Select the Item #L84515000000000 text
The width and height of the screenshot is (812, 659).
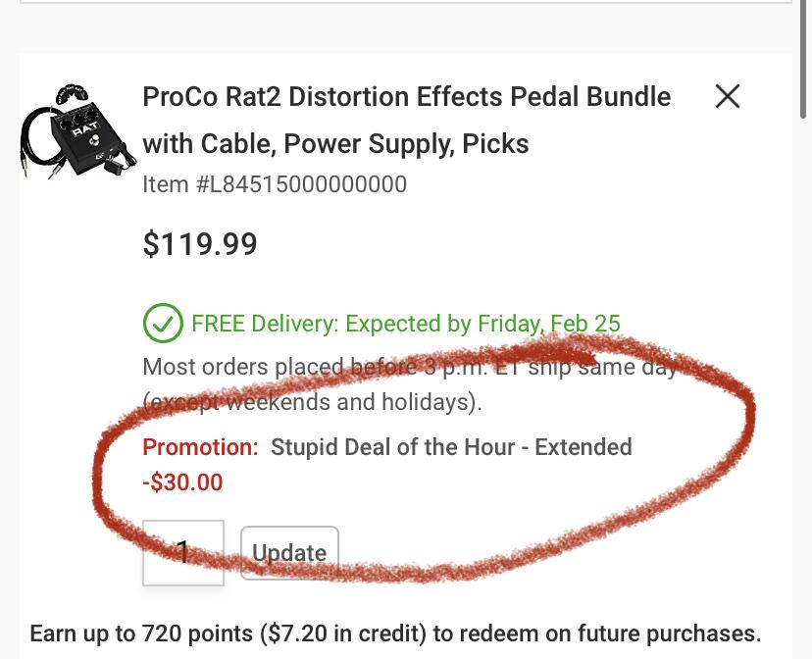click(x=275, y=184)
